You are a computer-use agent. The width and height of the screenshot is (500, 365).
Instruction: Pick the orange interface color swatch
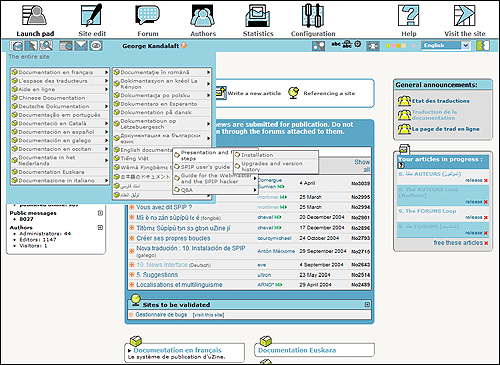click(x=399, y=45)
